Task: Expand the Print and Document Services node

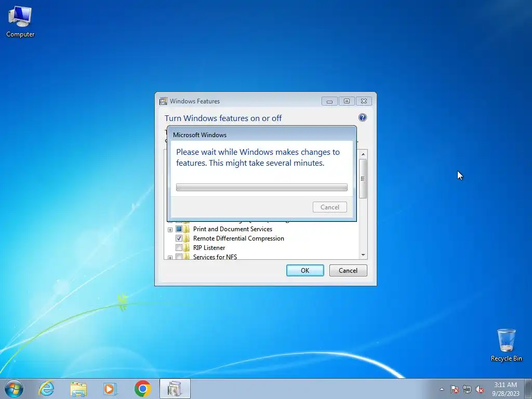Action: (x=170, y=230)
